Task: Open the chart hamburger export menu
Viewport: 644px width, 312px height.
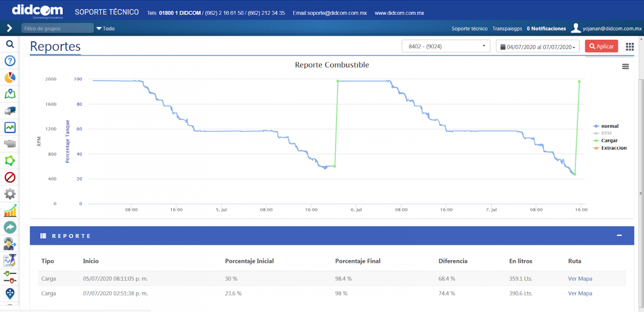Action: point(625,67)
